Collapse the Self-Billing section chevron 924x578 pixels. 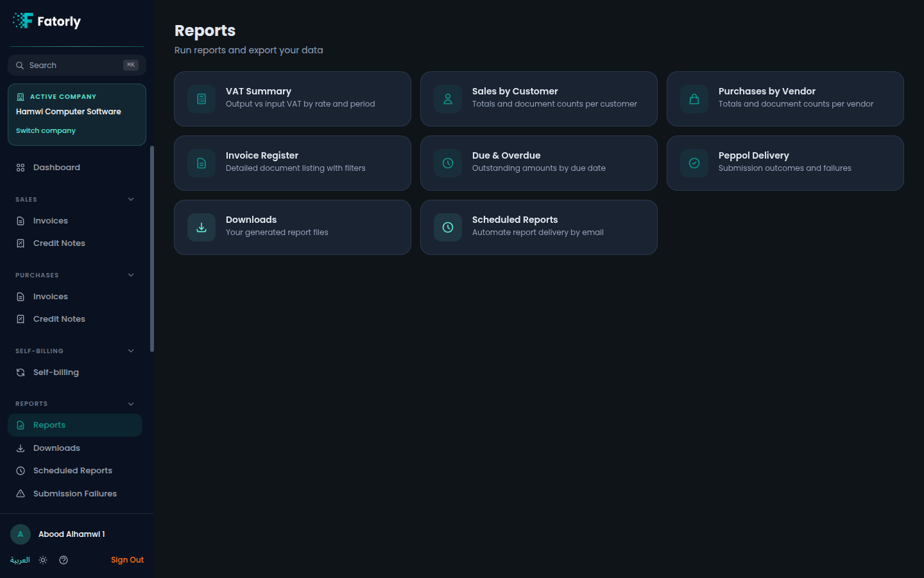tap(131, 351)
